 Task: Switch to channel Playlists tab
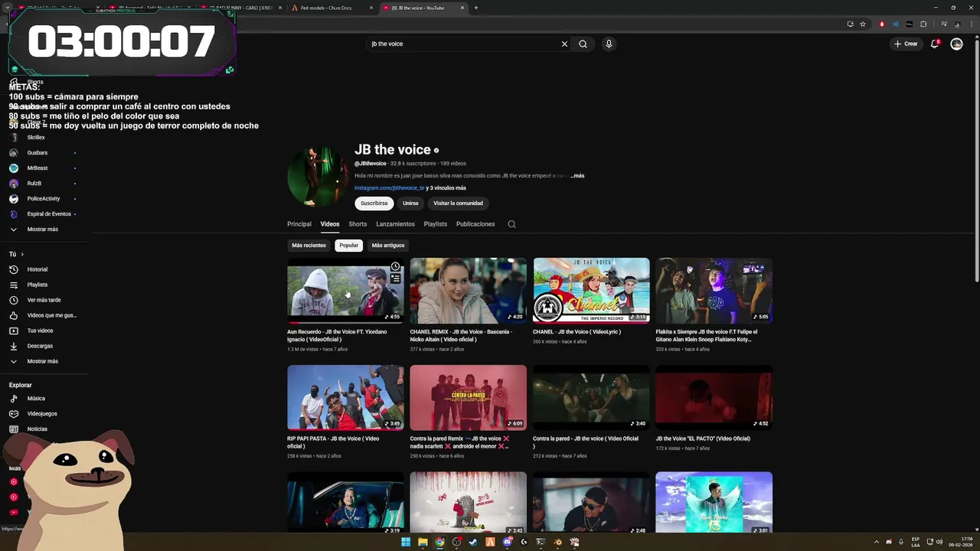pos(436,224)
